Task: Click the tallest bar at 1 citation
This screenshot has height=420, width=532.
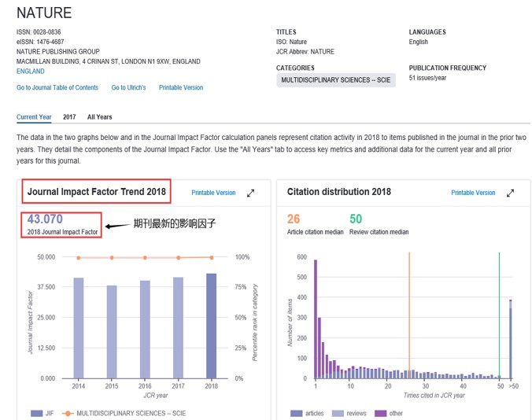Action: pos(316,319)
